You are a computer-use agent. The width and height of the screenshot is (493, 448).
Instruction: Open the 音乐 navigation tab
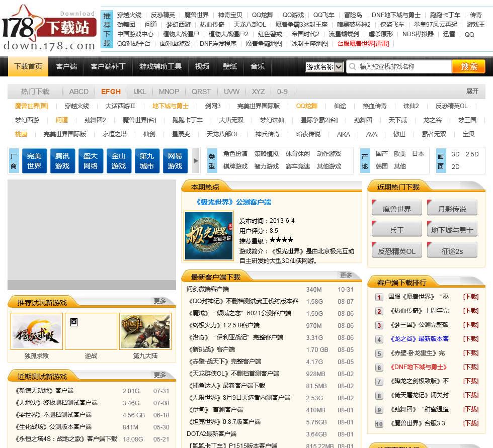[257, 66]
